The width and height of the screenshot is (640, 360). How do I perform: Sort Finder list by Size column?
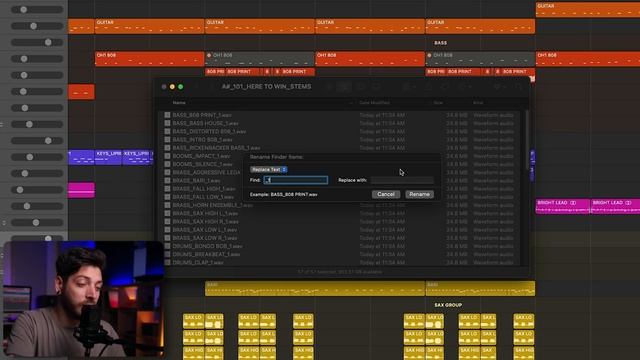point(438,103)
